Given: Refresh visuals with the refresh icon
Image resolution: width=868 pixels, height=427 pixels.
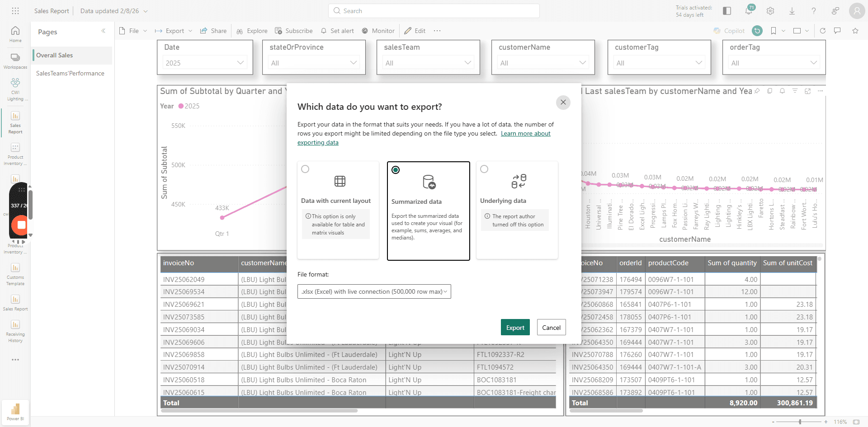Looking at the screenshot, I should (x=823, y=31).
